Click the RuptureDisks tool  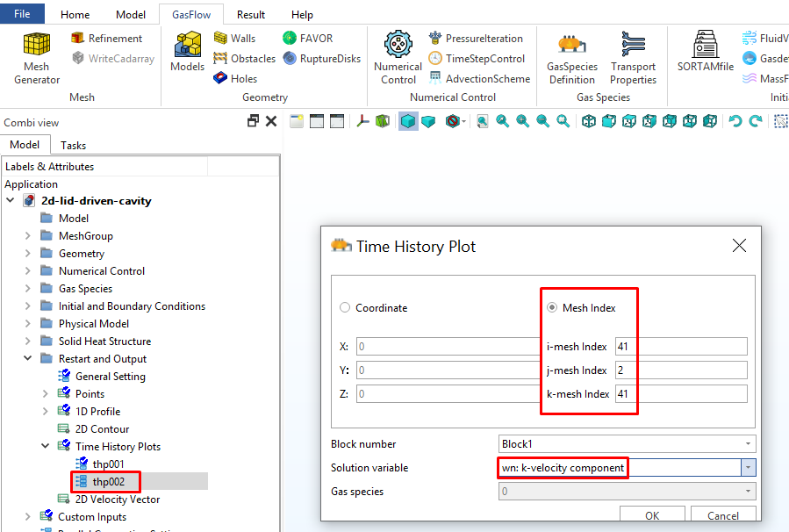click(x=321, y=58)
